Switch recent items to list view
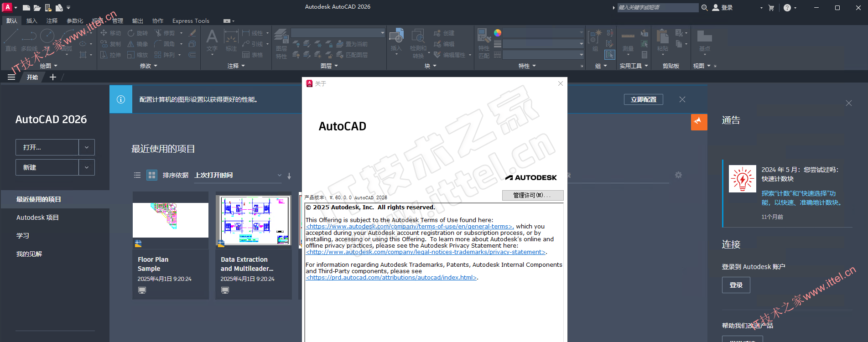The width and height of the screenshot is (868, 342). (137, 175)
